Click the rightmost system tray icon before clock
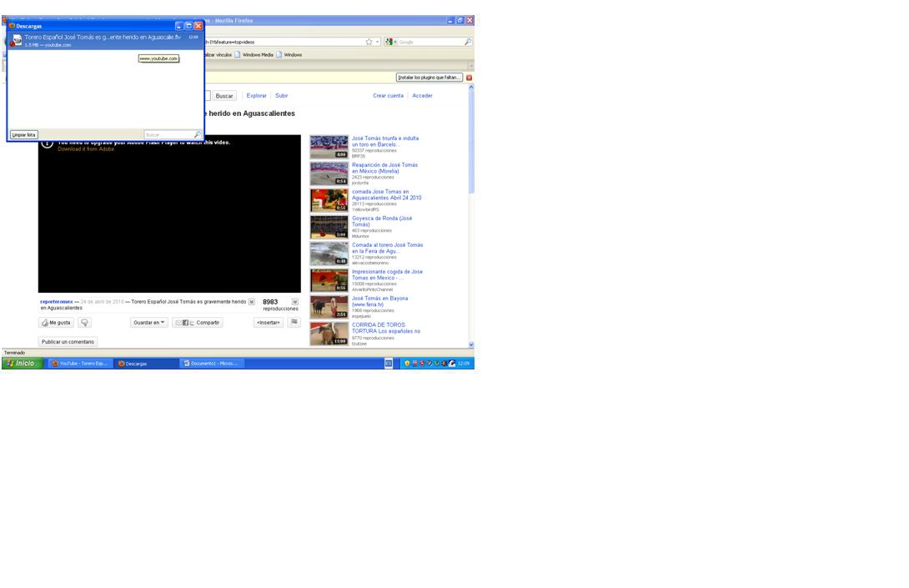 [x=452, y=364]
